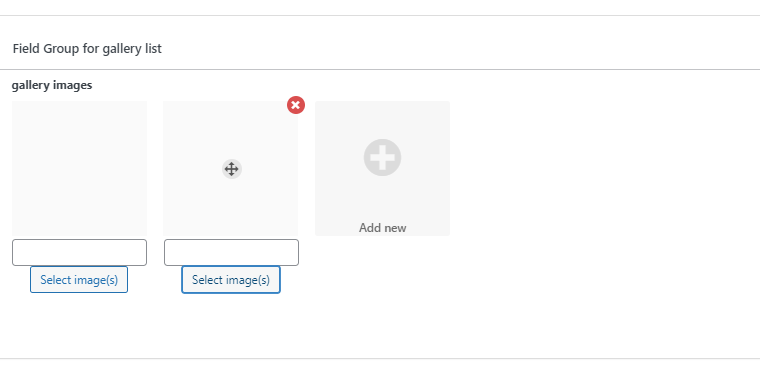Viewport: 760px width, 368px height.
Task: Click the focused second 'Select image(s)' button
Action: point(231,280)
